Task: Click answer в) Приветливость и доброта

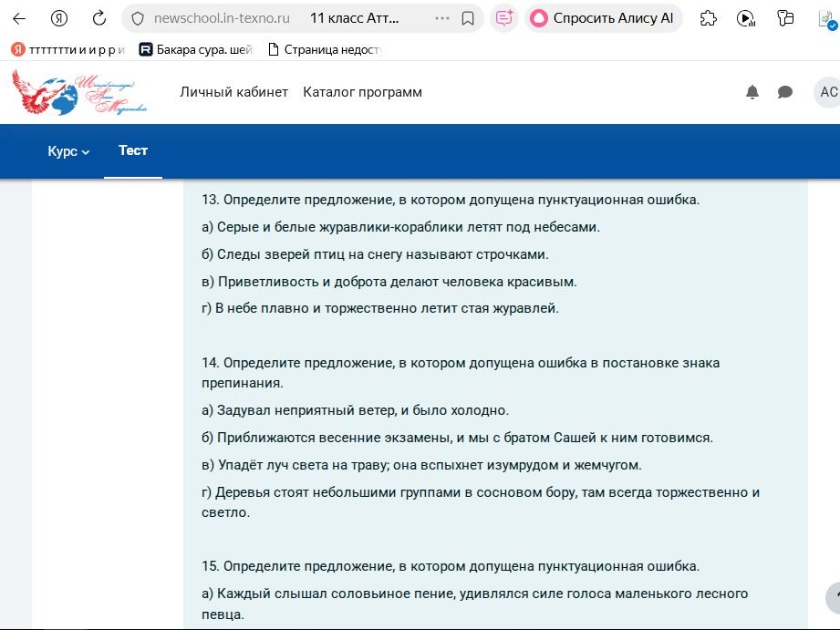Action: click(389, 282)
